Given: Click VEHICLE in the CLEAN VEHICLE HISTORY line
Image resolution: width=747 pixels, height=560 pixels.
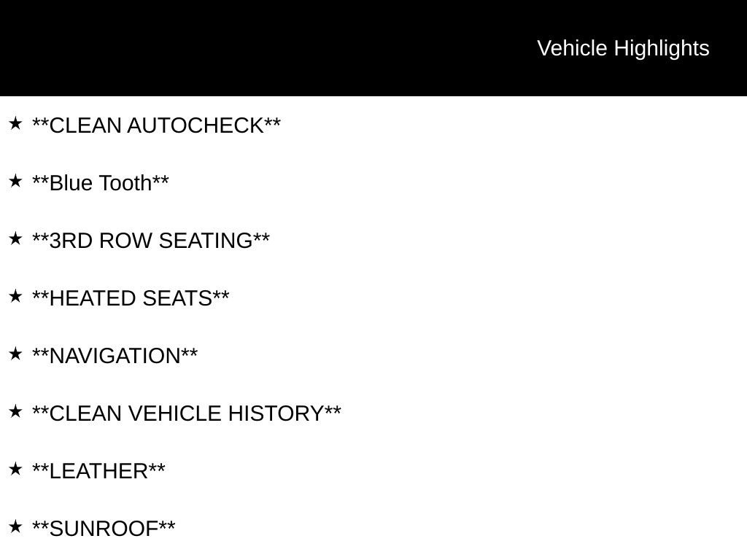Looking at the screenshot, I should tap(175, 413).
